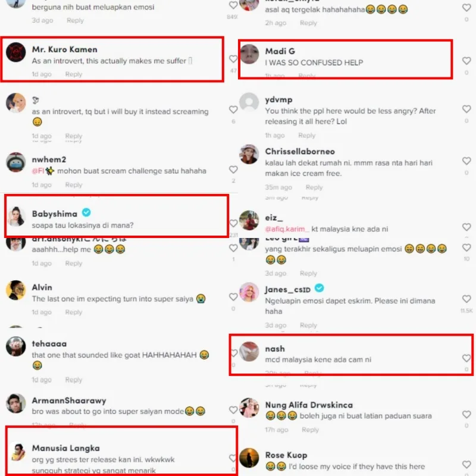Like Mr. Kuro Kamen's comment

coord(233,59)
